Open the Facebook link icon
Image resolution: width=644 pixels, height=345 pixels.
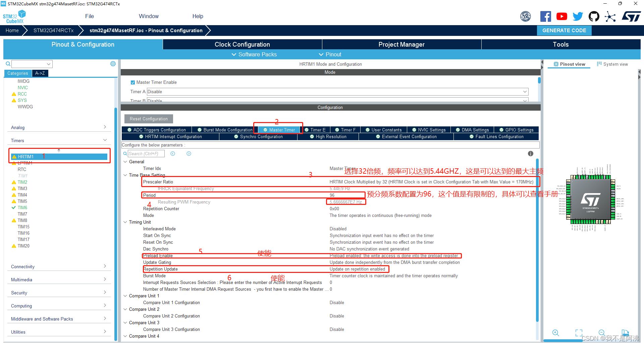click(x=545, y=16)
